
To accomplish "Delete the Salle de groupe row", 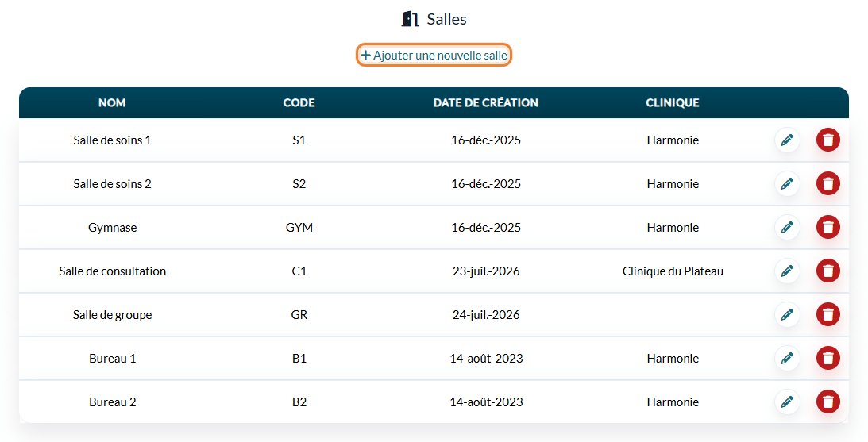I will pyautogui.click(x=827, y=315).
